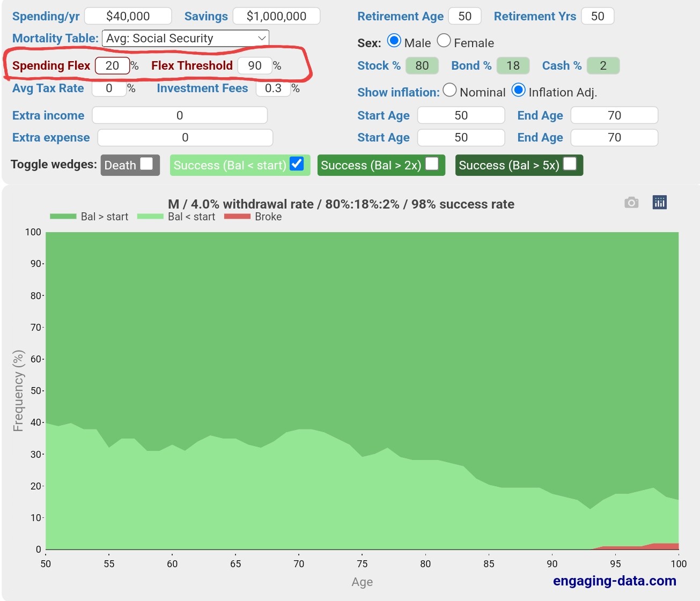The height and width of the screenshot is (601, 700).
Task: Edit the Spending Flex percentage field
Action: [112, 65]
